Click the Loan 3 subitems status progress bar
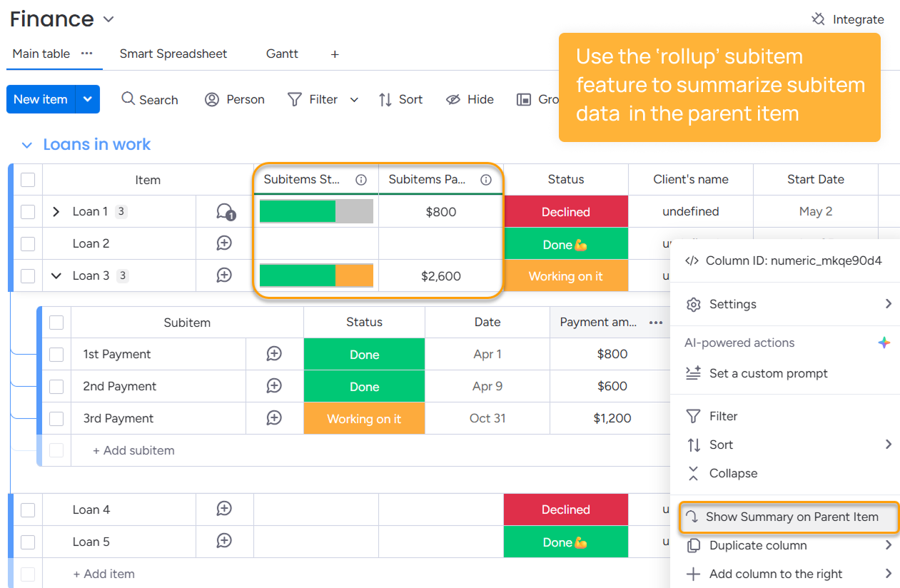Viewport: 900px width, 588px height. 316,276
